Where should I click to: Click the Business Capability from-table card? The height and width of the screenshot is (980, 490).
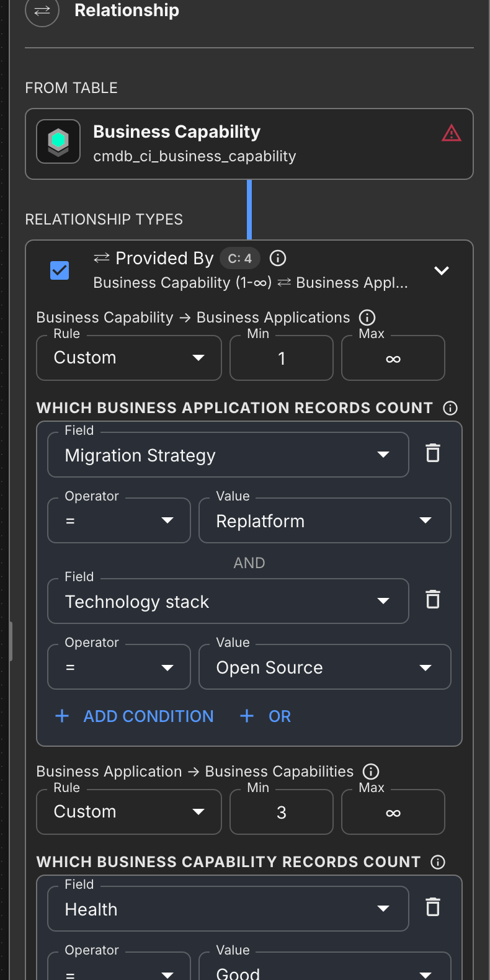pos(249,144)
